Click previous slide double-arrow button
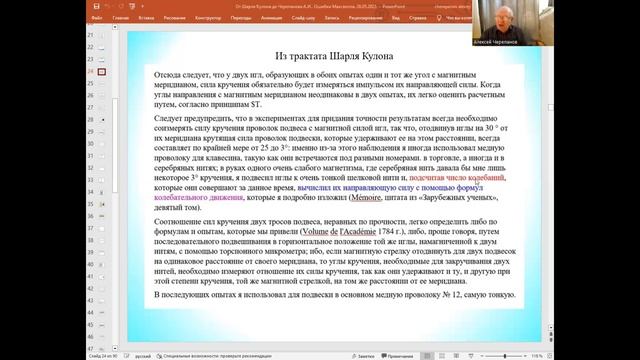The image size is (640, 360). point(551,334)
